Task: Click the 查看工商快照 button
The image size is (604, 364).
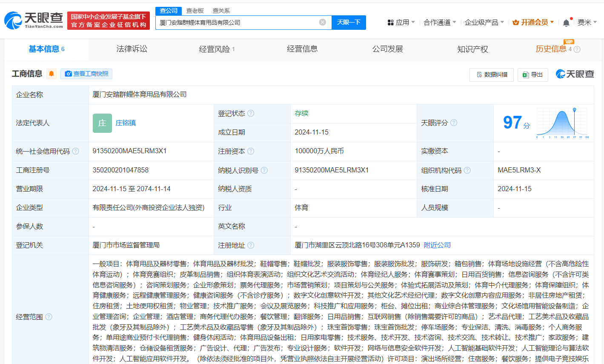Action: pos(86,74)
